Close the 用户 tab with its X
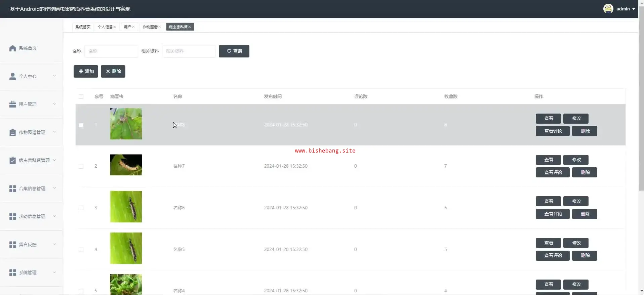The height and width of the screenshot is (295, 644). point(133,27)
